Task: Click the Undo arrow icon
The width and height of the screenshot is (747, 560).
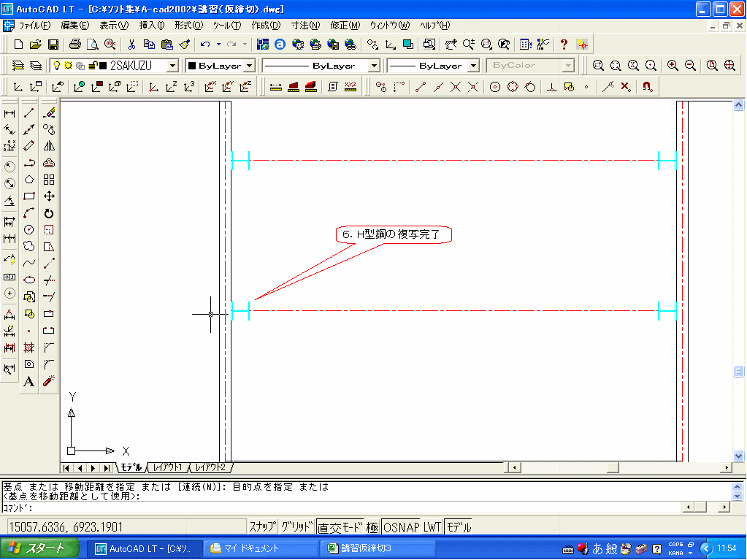Action: (x=205, y=45)
